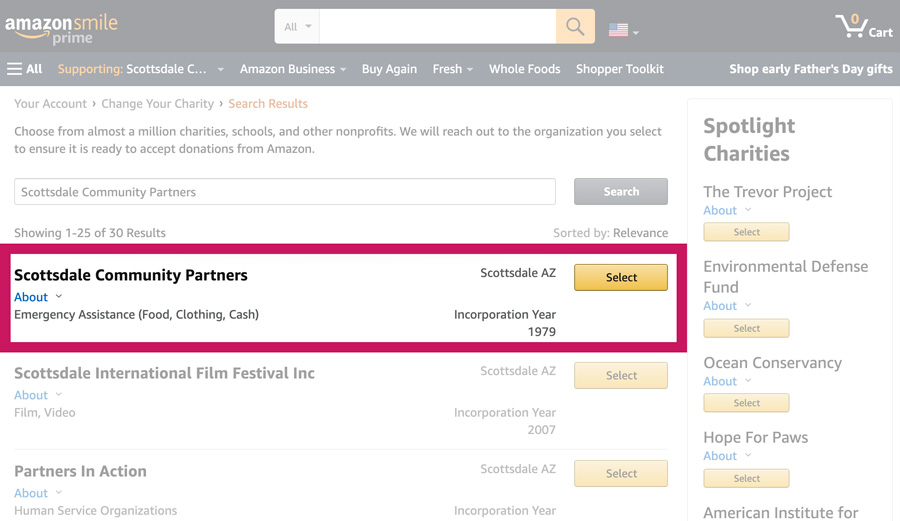The height and width of the screenshot is (521, 900).
Task: Open Shop early Father's Day gifts
Action: point(810,69)
